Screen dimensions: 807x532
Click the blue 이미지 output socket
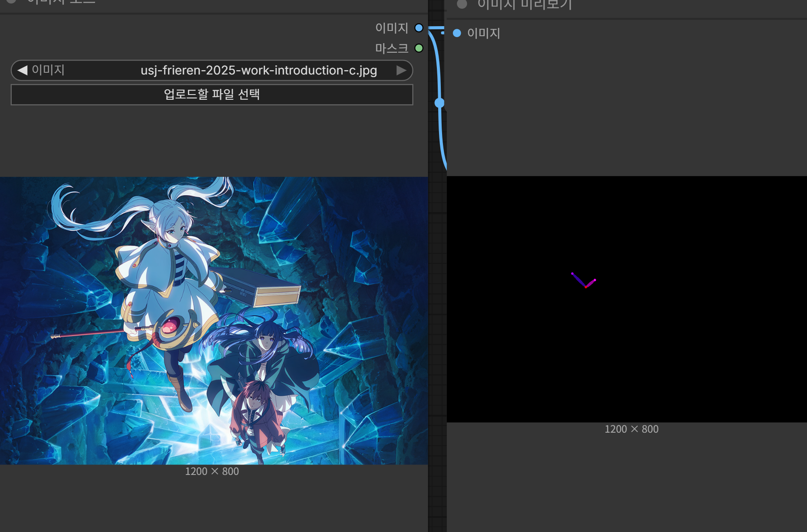point(419,28)
